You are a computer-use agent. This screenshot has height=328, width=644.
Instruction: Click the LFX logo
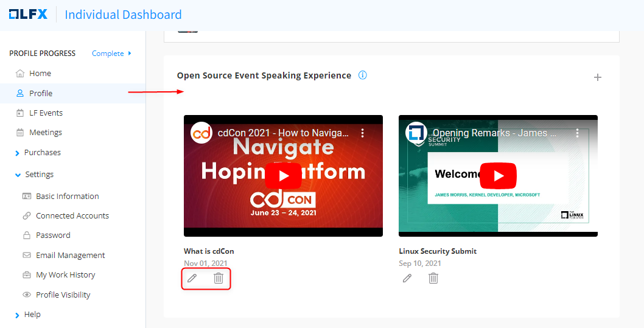point(28,14)
